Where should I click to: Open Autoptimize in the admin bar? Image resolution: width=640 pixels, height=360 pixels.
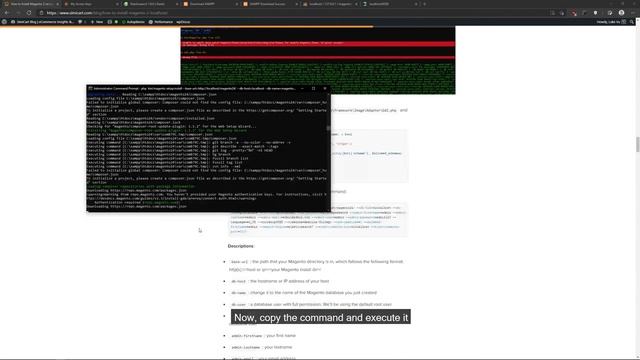tap(133, 22)
